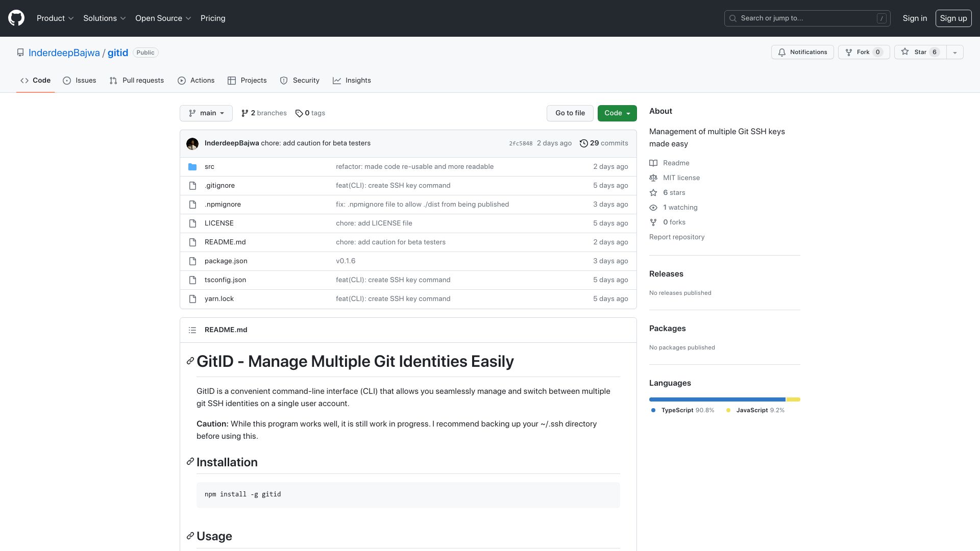Click the commit history clock icon
This screenshot has width=980, height=551.
(583, 143)
